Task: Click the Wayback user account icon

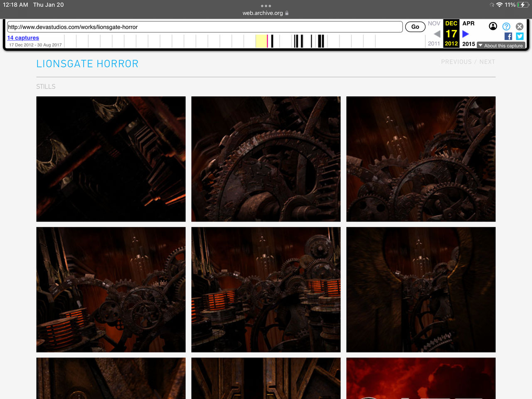Action: coord(493,26)
